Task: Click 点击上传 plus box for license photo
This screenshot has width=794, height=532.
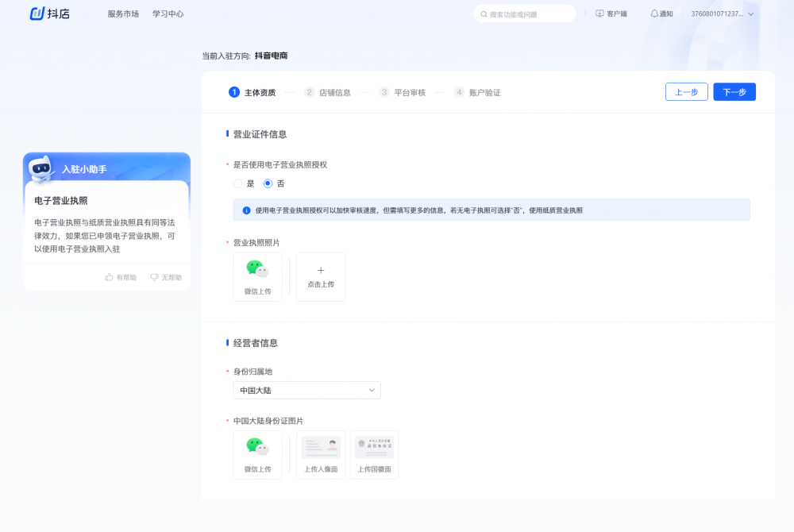Action: click(x=321, y=276)
